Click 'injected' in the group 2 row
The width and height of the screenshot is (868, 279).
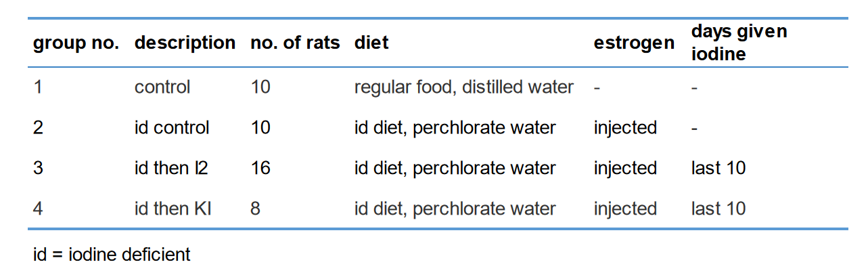625,127
